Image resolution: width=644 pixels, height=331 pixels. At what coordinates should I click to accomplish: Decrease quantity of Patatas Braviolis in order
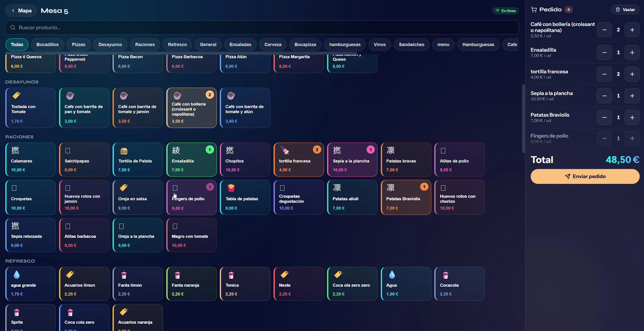(604, 118)
